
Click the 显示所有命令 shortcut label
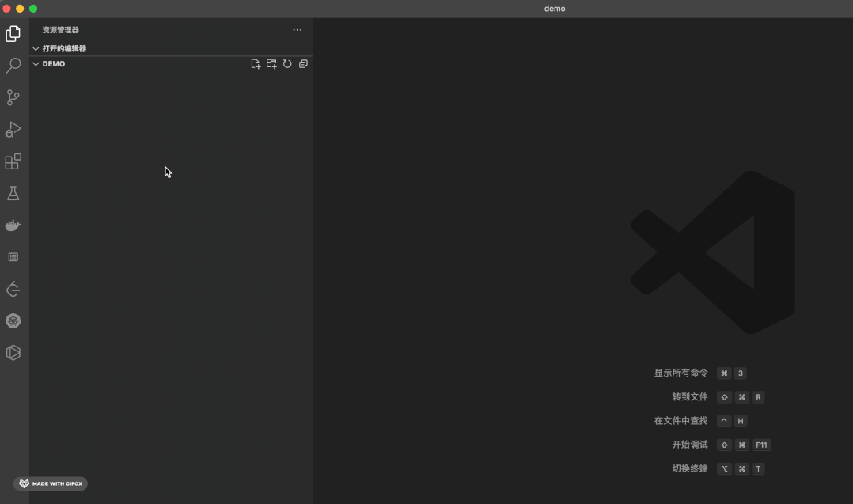click(x=681, y=373)
